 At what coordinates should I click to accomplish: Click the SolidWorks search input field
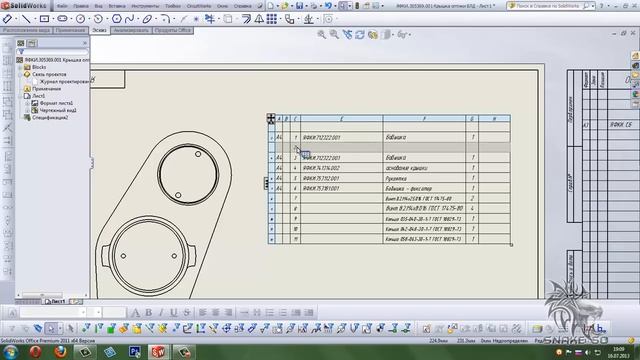click(547, 6)
